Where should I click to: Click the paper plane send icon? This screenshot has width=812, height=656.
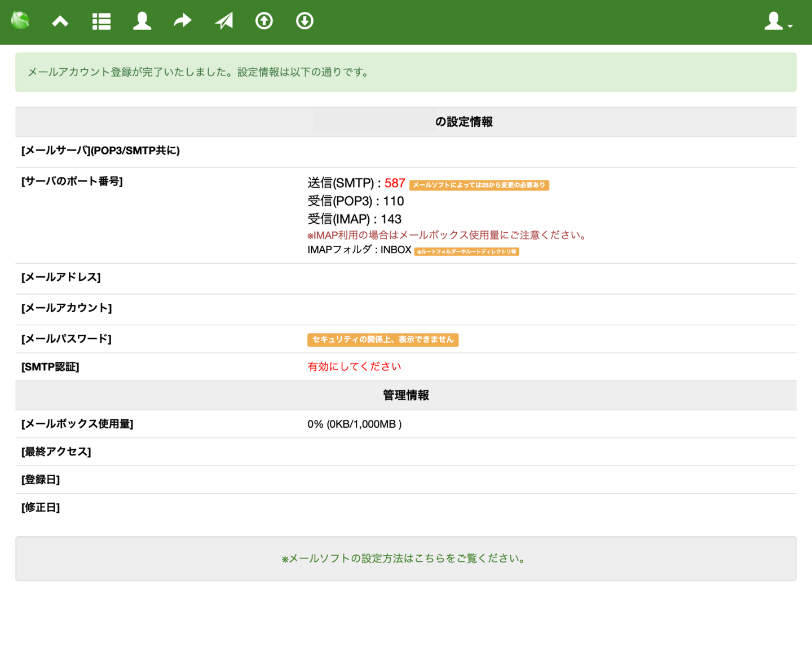pos(224,21)
